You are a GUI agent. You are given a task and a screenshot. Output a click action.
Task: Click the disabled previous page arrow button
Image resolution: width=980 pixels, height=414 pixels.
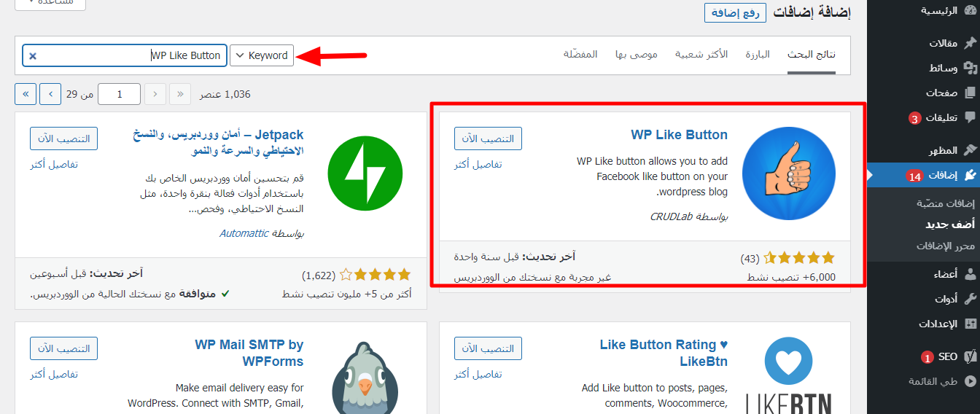click(x=155, y=94)
